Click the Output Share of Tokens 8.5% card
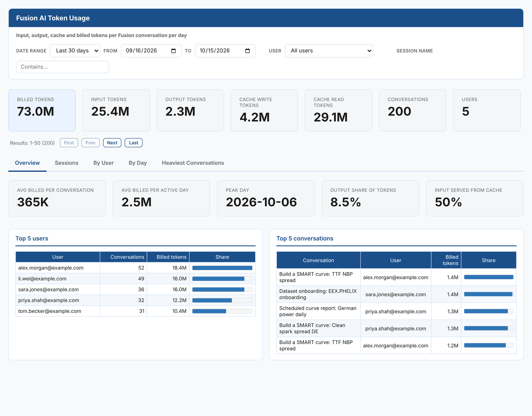The height and width of the screenshot is (416, 532). [370, 198]
